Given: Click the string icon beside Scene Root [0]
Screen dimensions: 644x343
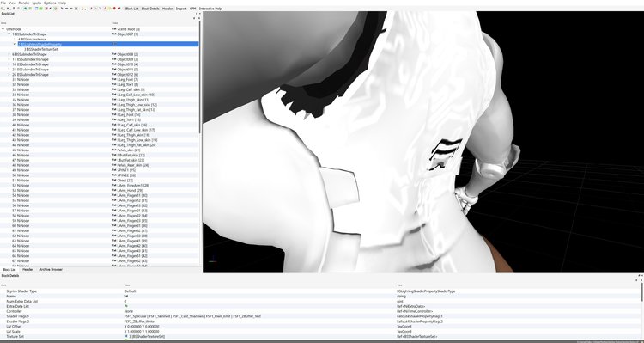Looking at the screenshot, I should [114, 29].
